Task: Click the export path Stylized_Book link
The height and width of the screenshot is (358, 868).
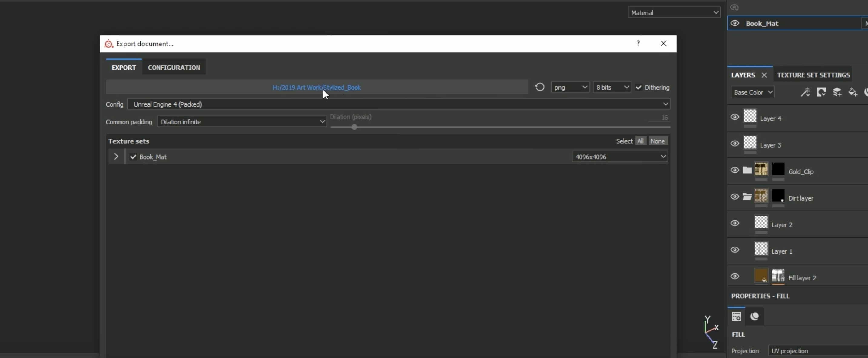Action: coord(316,87)
